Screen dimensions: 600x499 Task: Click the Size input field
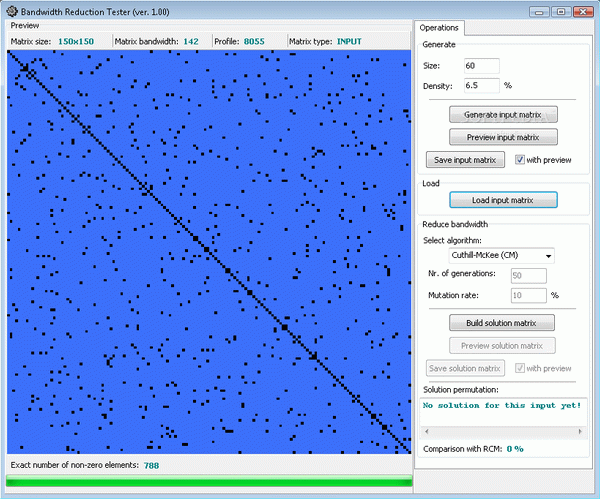click(482, 66)
